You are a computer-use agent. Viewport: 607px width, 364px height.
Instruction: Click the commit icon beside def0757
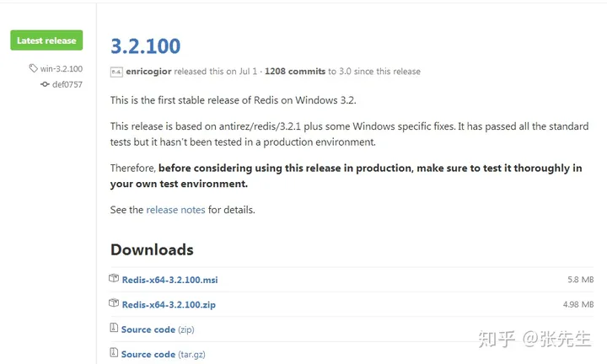(x=45, y=84)
